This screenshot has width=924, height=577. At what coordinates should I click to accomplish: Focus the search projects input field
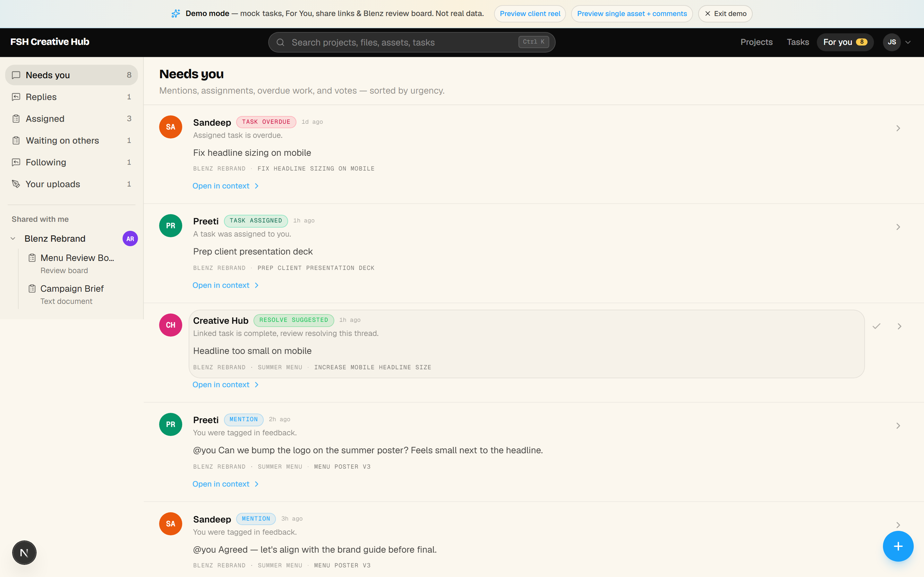click(x=412, y=42)
